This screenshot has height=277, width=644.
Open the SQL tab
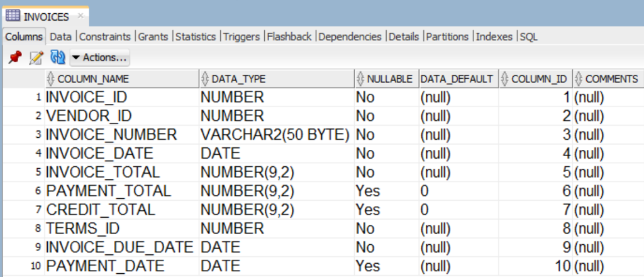pyautogui.click(x=528, y=37)
